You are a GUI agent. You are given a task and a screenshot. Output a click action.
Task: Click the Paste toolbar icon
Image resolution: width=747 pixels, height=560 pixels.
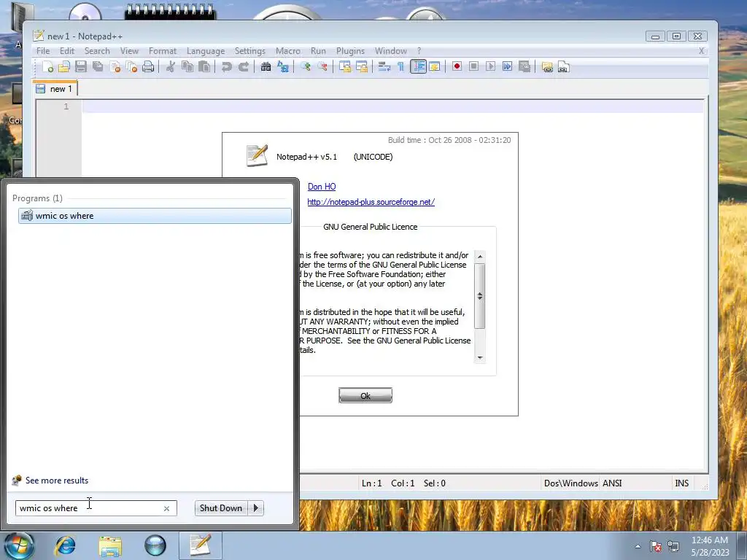pos(204,66)
